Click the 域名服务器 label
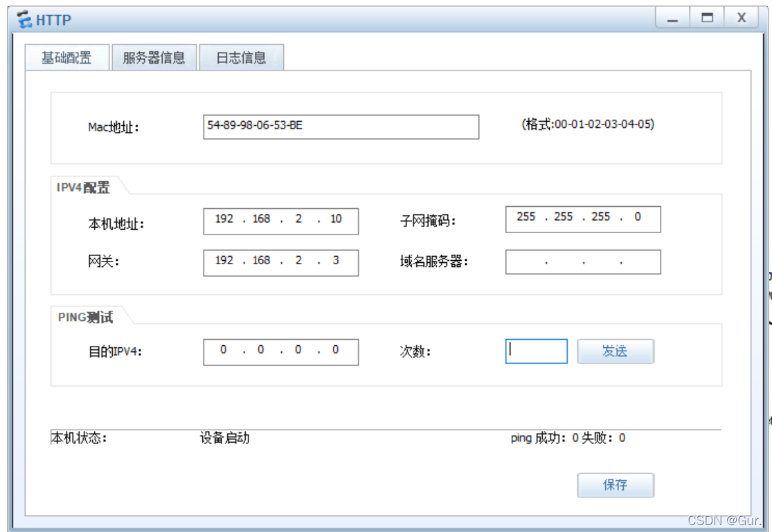This screenshot has height=532, width=772. tap(433, 262)
